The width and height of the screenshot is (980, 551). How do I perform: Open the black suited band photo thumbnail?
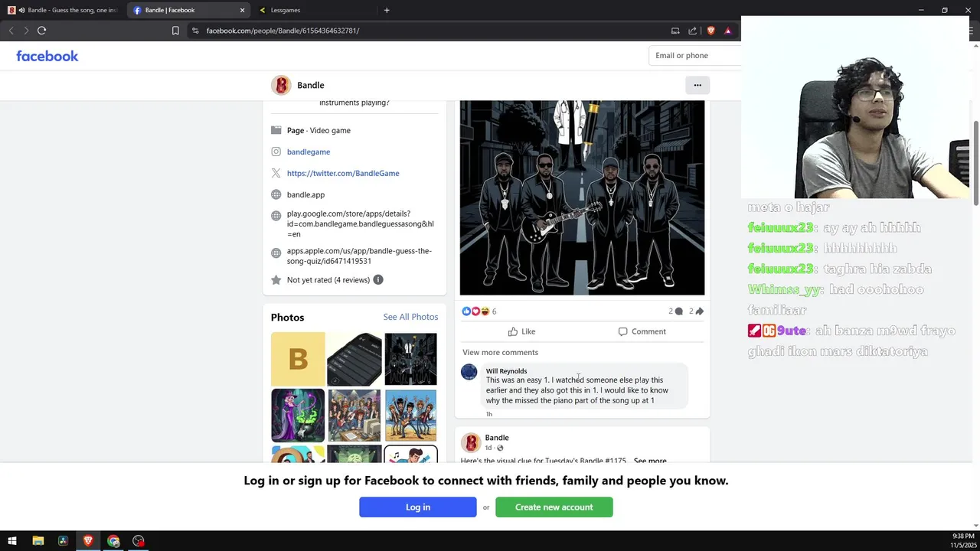410,359
